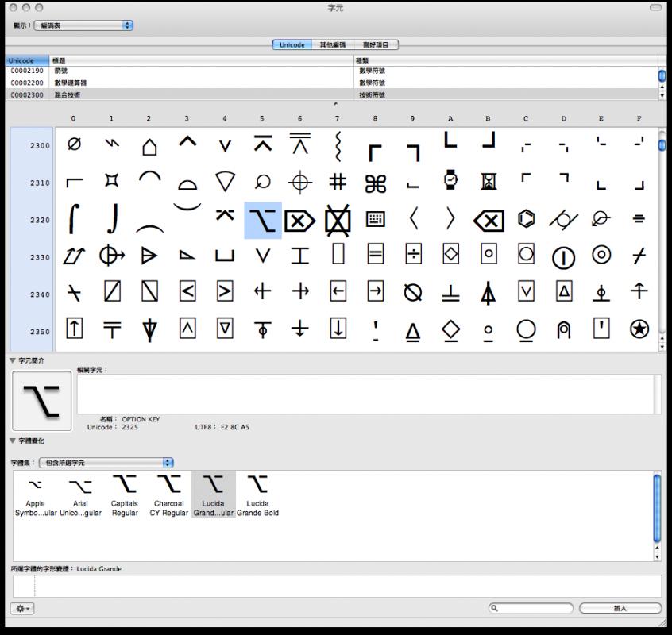Select the Command key ⌘ symbol
The width and height of the screenshot is (672, 635).
click(375, 183)
